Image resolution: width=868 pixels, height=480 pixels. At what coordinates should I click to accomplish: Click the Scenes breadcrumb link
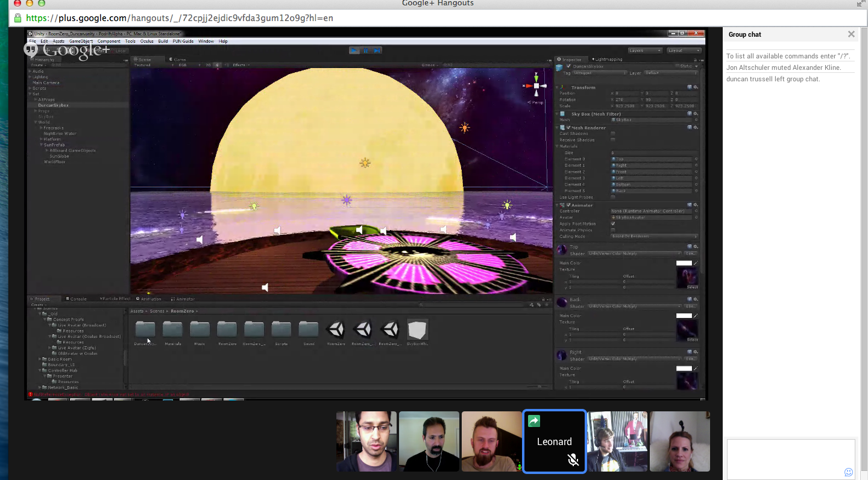157,311
